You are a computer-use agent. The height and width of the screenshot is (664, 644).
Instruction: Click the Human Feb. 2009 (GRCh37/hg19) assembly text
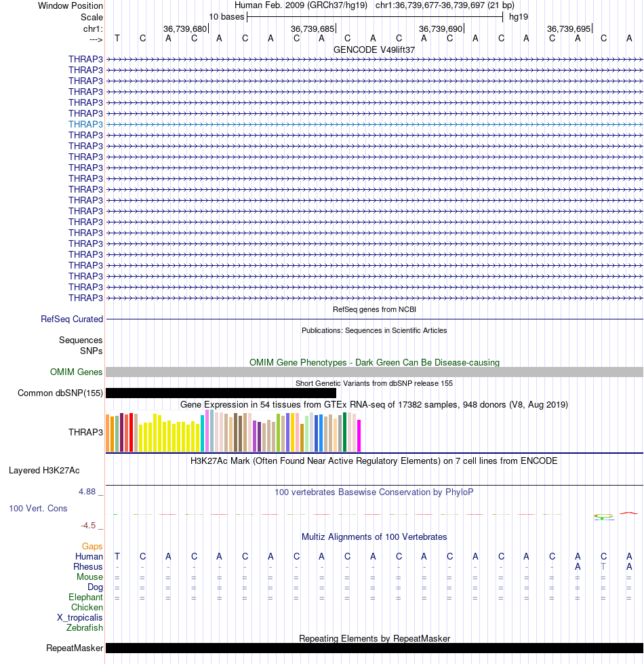click(x=301, y=5)
